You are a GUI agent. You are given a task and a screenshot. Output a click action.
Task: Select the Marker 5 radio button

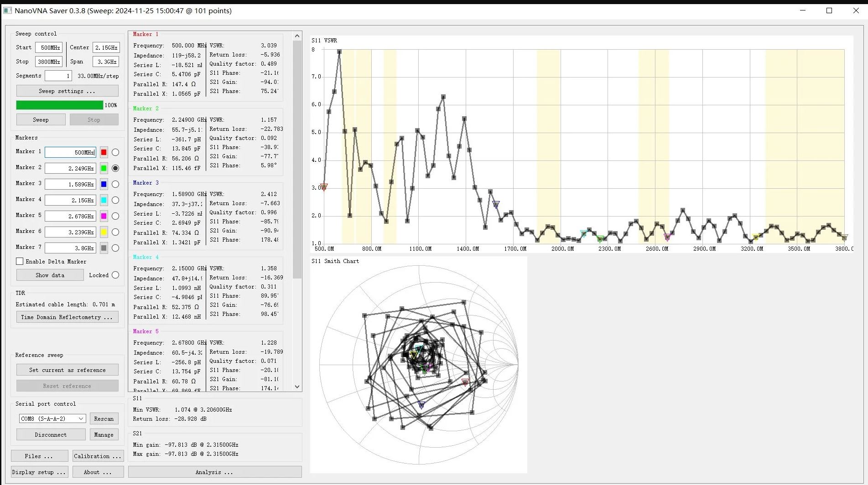(x=115, y=216)
